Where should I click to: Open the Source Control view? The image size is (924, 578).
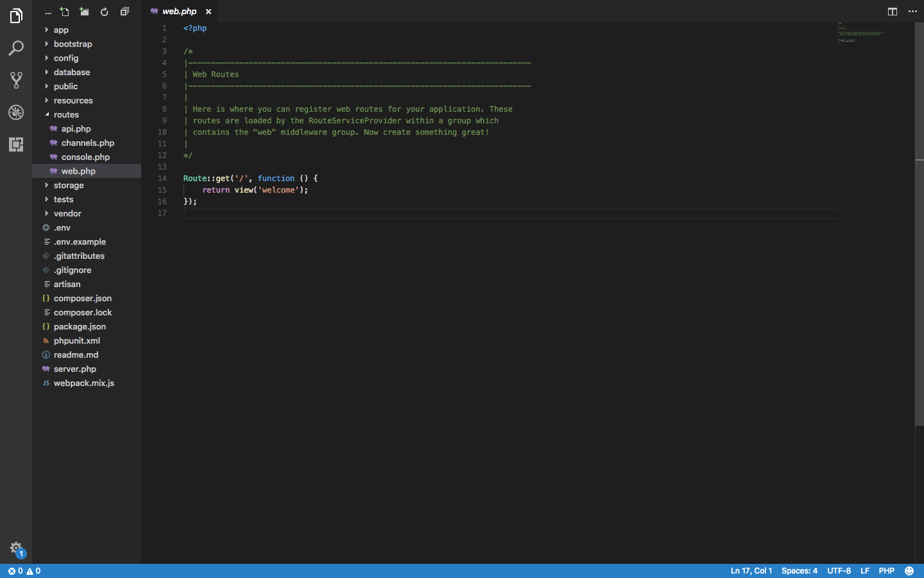pyautogui.click(x=16, y=80)
